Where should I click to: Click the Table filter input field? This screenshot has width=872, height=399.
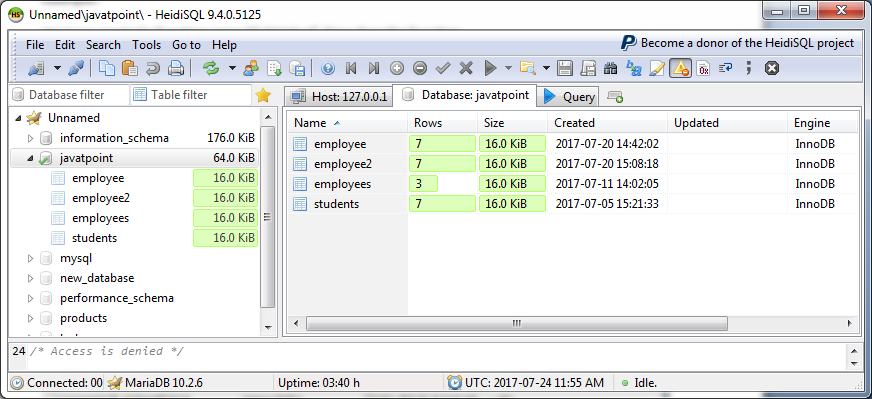click(x=191, y=95)
